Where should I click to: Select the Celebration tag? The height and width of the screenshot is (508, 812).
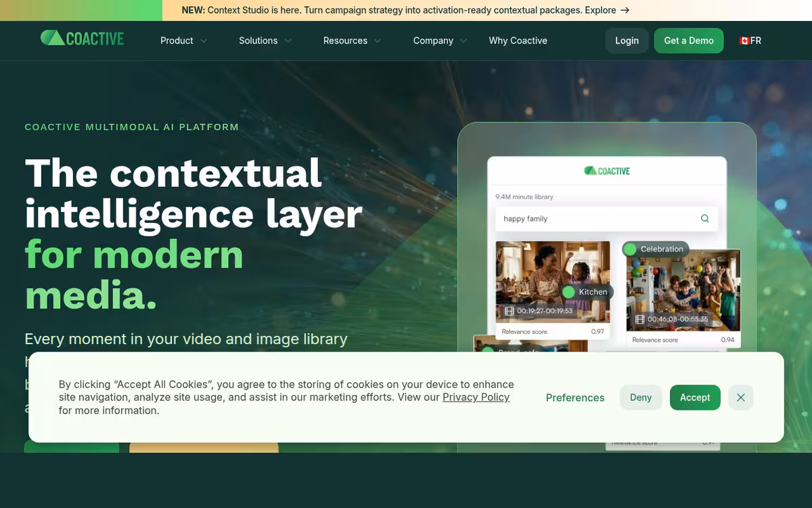click(655, 249)
